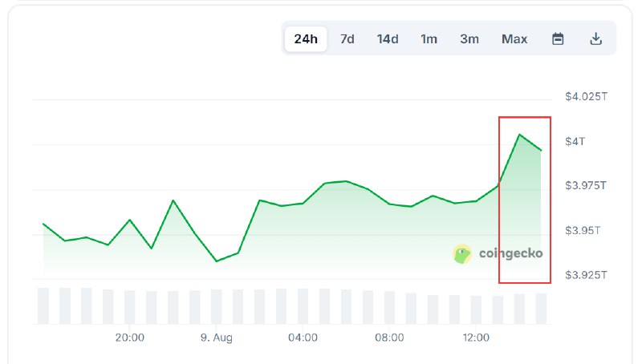Click the $4T y-axis label
This screenshot has width=642, height=364.
click(575, 141)
